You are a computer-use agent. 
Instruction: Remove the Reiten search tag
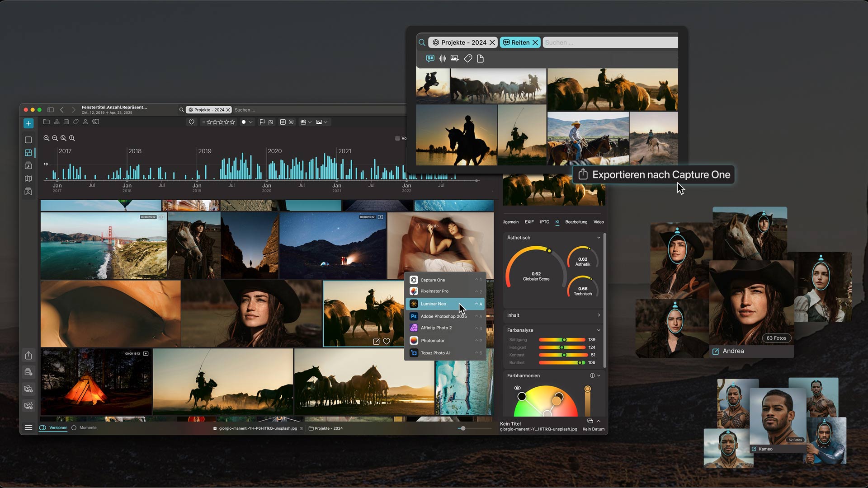(x=535, y=42)
